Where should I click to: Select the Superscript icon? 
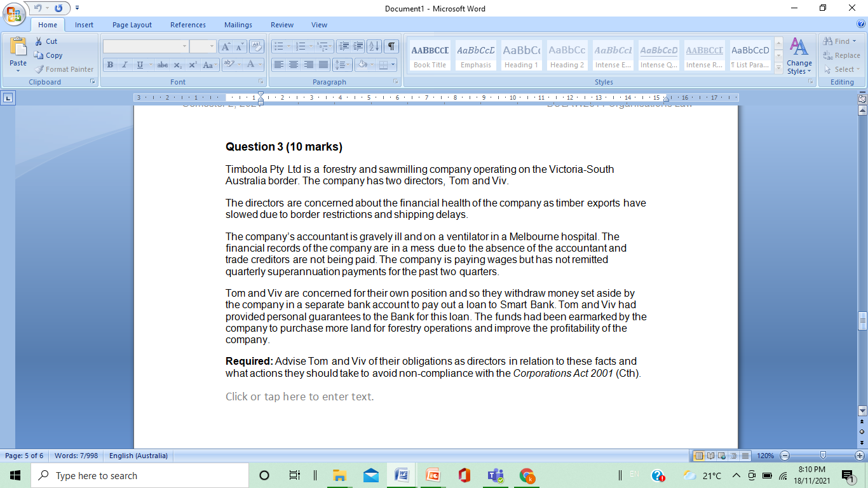pyautogui.click(x=193, y=65)
